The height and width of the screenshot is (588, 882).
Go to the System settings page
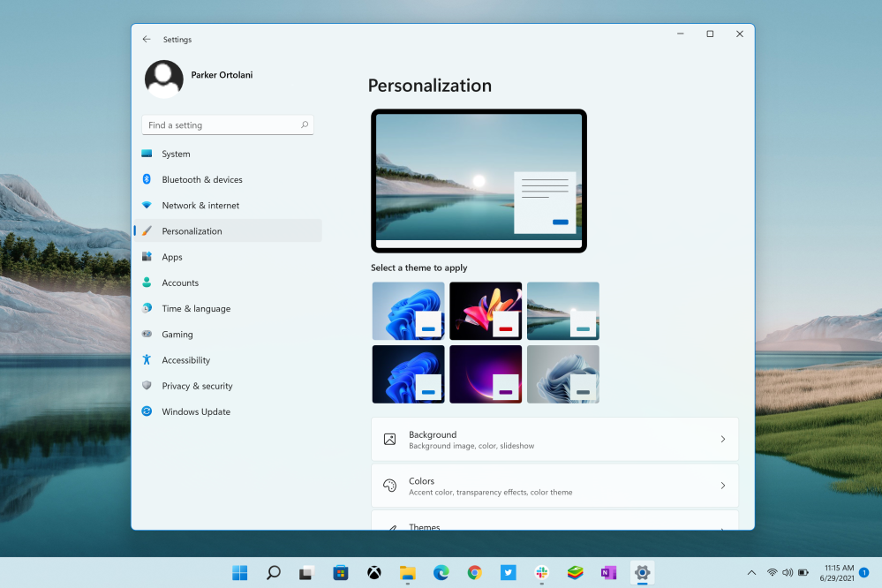click(x=176, y=154)
